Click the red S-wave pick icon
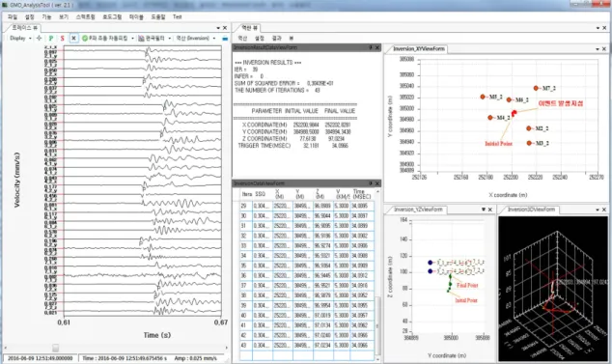Screen dimensions: 612x364 [62, 39]
